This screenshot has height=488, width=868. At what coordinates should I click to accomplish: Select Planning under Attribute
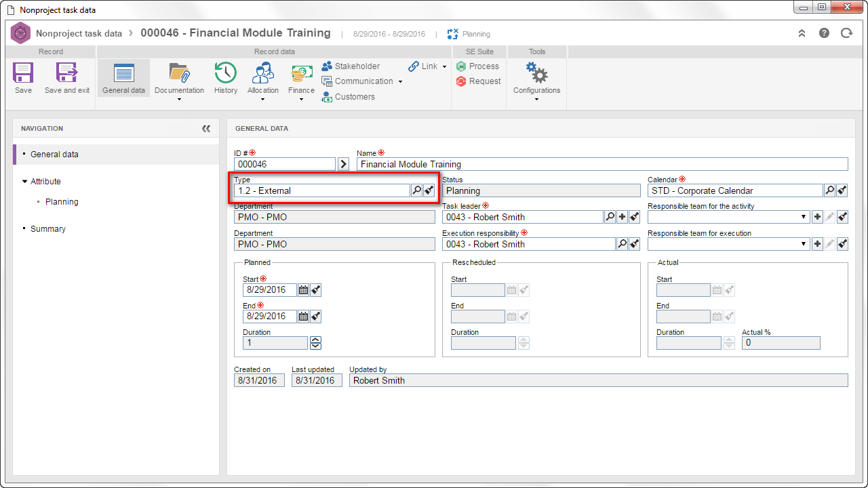pyautogui.click(x=62, y=202)
